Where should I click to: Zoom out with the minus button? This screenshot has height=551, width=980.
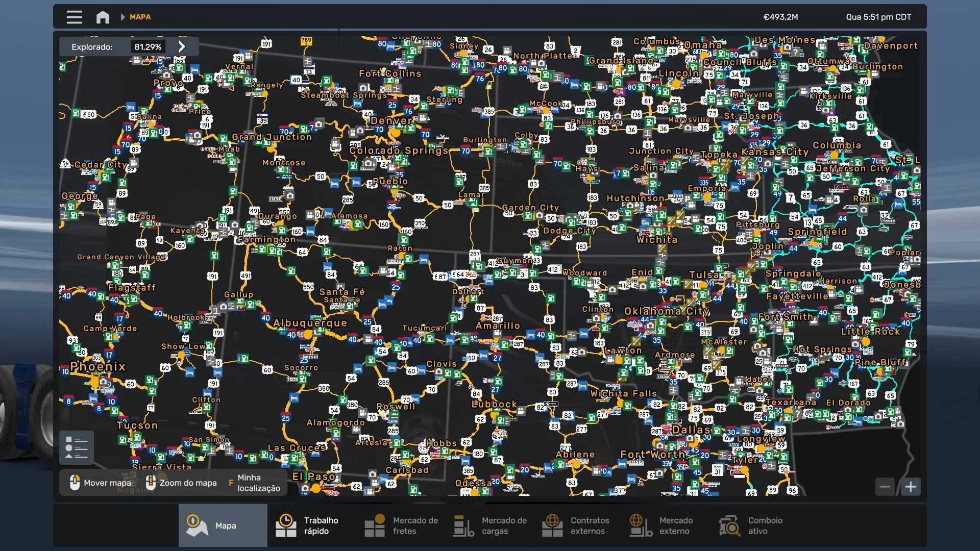[885, 487]
